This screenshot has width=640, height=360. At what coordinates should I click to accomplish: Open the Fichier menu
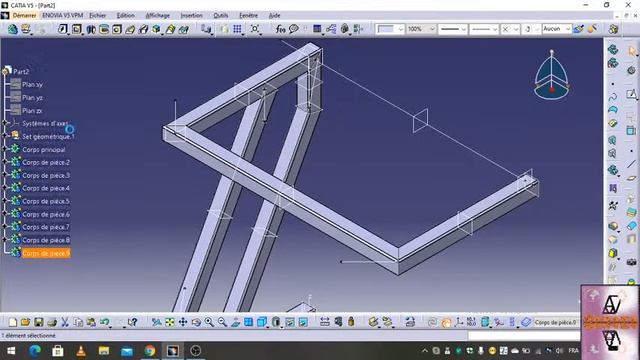point(98,16)
